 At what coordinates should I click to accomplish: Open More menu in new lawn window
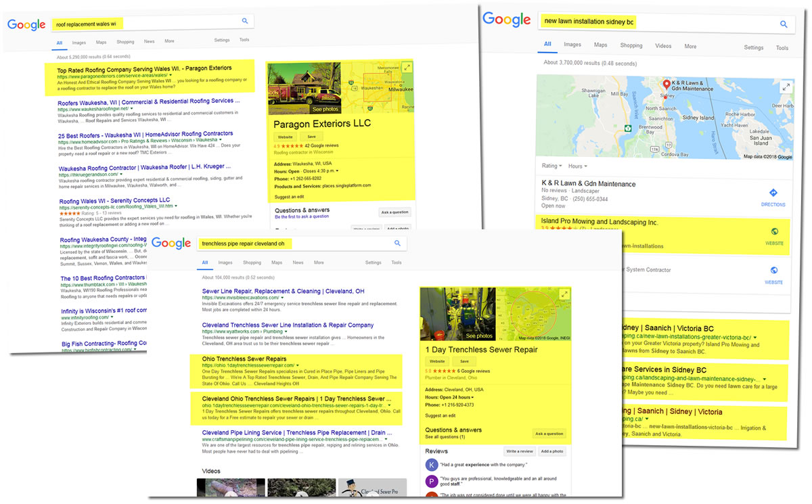(x=690, y=46)
